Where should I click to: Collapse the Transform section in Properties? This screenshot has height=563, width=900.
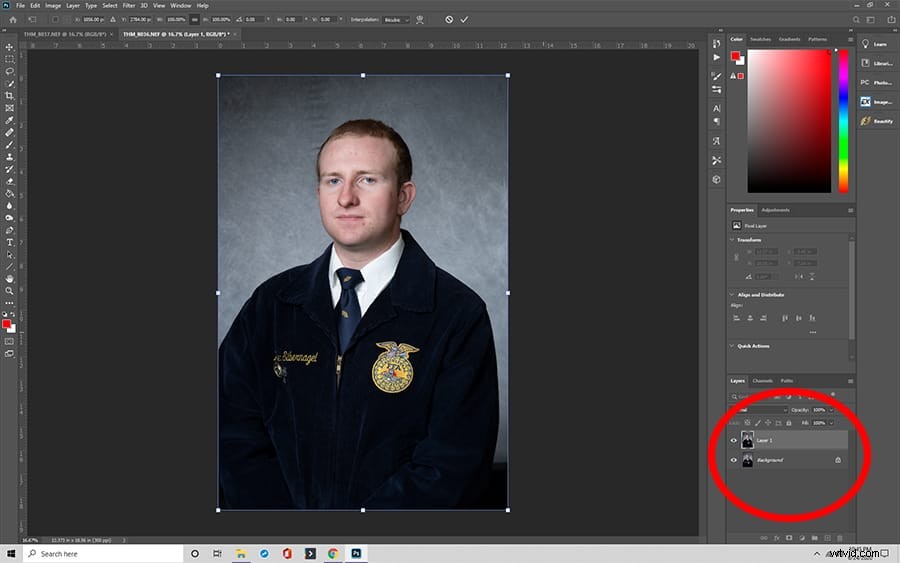[732, 239]
